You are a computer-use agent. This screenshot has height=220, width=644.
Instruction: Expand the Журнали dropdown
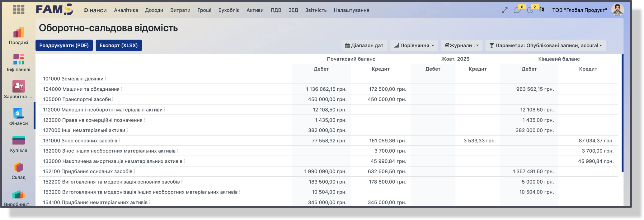462,45
